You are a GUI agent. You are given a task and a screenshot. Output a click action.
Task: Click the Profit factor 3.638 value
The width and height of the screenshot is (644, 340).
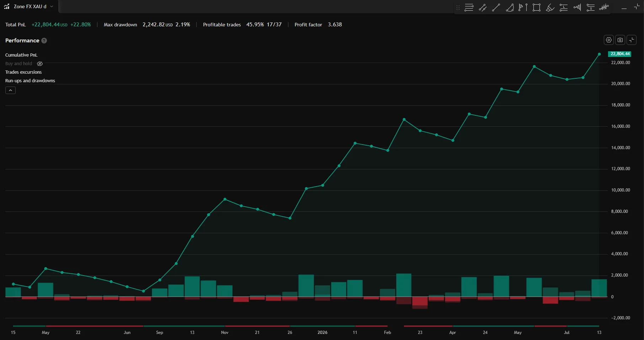coord(335,25)
